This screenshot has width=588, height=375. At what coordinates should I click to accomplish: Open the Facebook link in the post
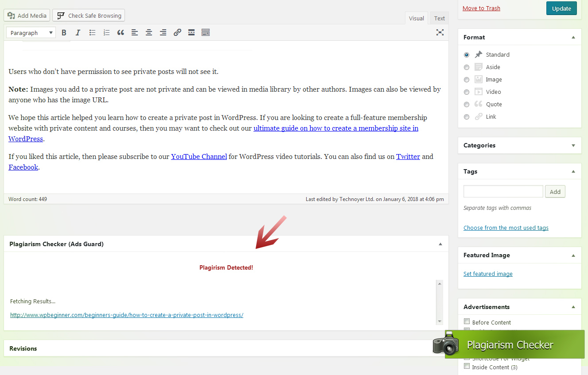[x=23, y=167]
